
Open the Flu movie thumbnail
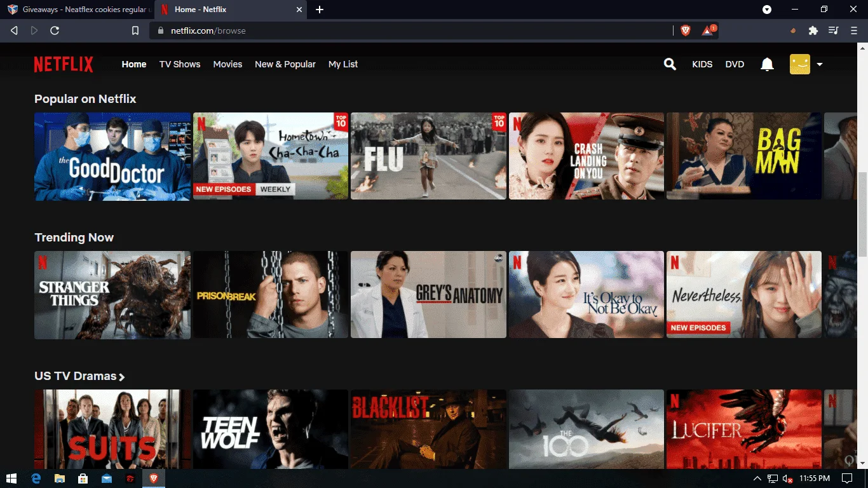coord(428,156)
